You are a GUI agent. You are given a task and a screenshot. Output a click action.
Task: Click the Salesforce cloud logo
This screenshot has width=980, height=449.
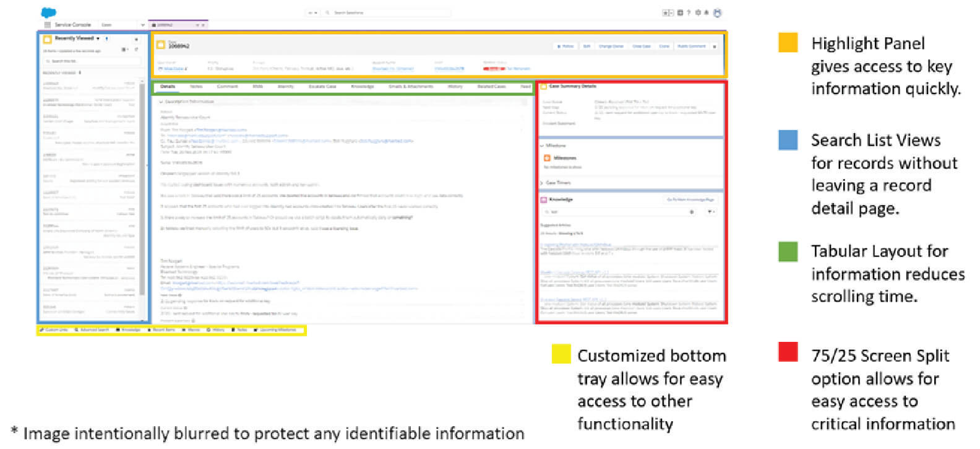click(x=48, y=12)
